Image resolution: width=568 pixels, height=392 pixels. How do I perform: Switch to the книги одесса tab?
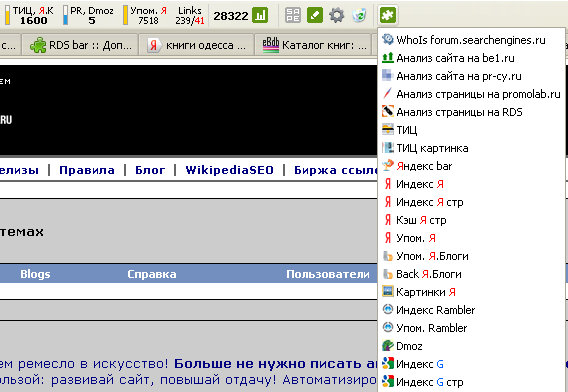pyautogui.click(x=197, y=45)
